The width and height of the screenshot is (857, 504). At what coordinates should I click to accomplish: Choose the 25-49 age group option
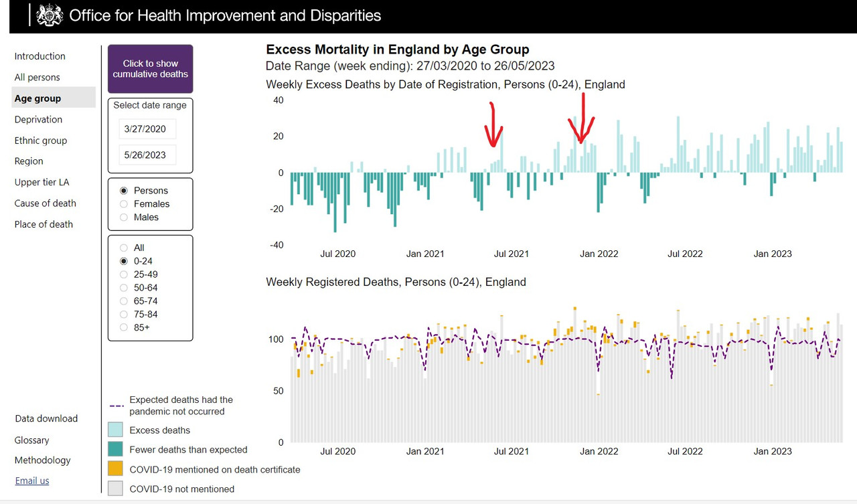[123, 274]
